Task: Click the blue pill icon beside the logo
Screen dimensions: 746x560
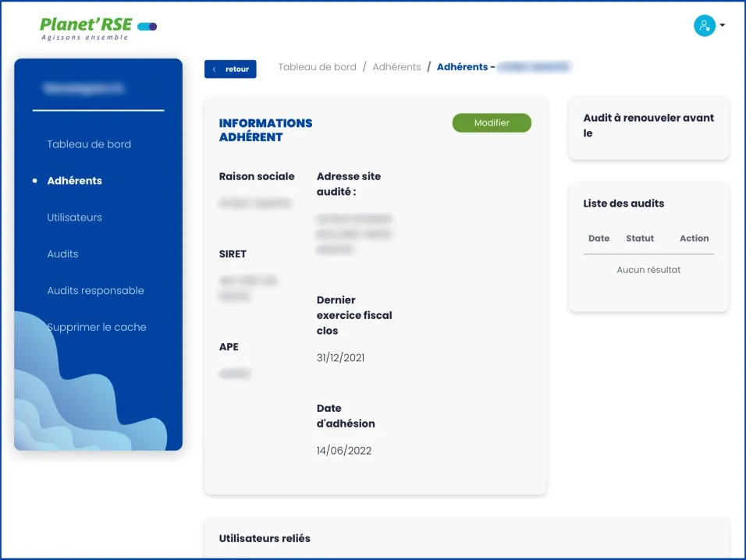Action: click(x=147, y=27)
